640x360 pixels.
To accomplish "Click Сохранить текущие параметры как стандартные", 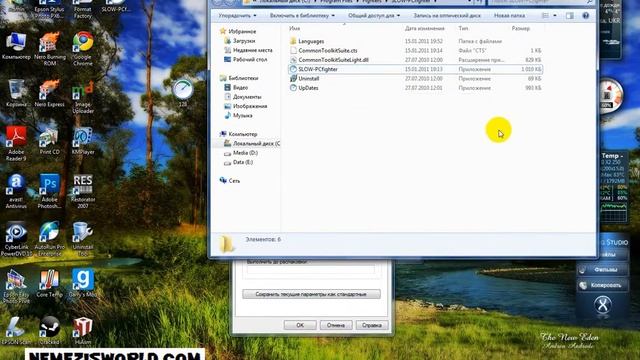I will [x=311, y=294].
